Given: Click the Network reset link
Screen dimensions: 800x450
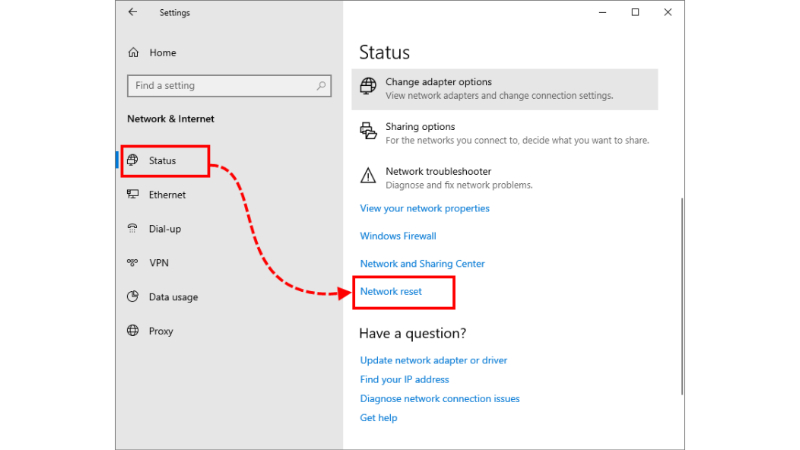Looking at the screenshot, I should pos(391,291).
